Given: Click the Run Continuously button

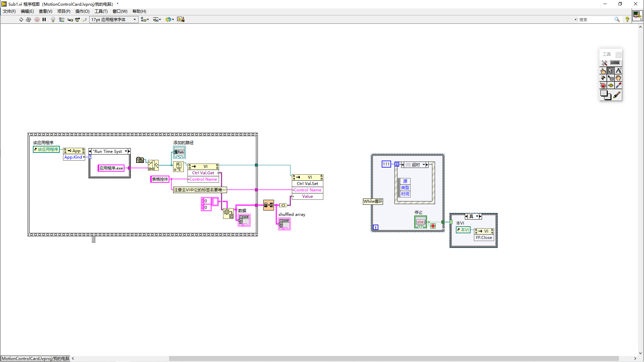Looking at the screenshot, I should click(29, 19).
